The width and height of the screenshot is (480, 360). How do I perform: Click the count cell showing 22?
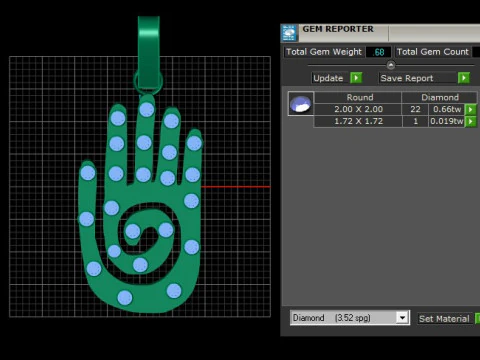tap(415, 109)
